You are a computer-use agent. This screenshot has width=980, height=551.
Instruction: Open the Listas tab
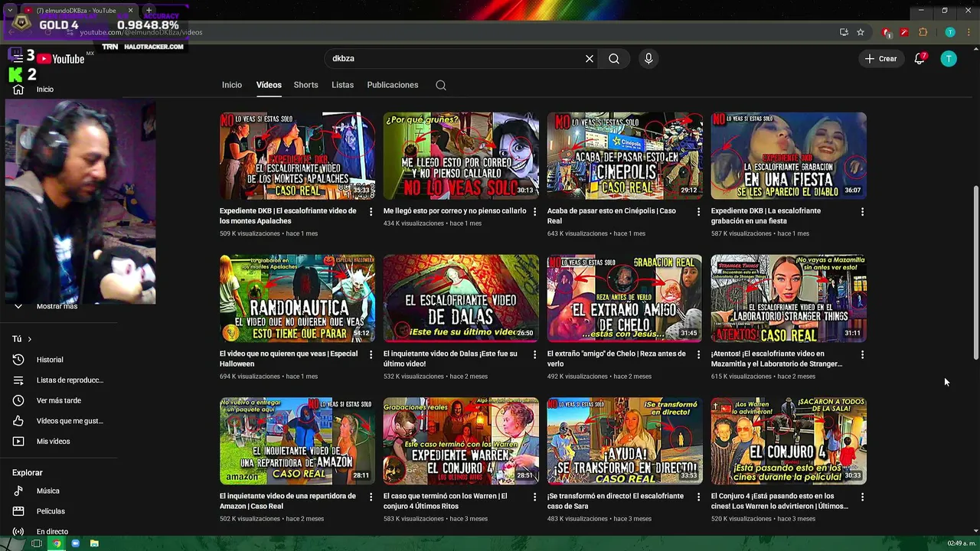point(342,85)
